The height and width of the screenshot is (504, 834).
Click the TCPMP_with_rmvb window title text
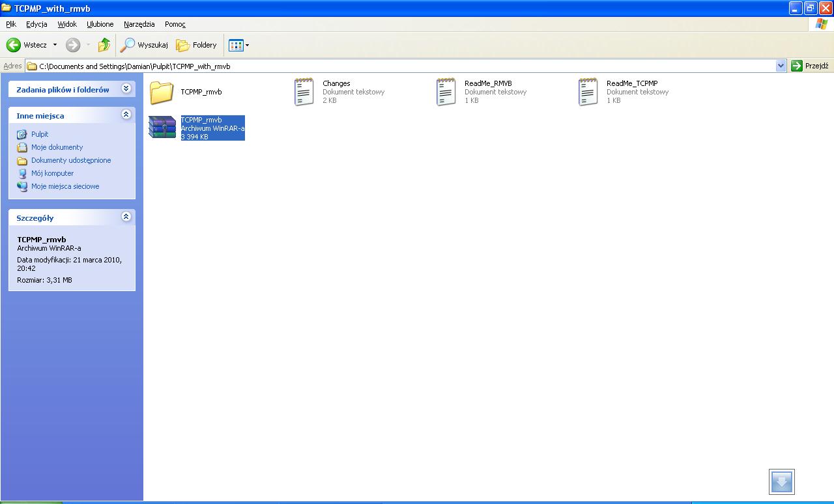click(52, 8)
